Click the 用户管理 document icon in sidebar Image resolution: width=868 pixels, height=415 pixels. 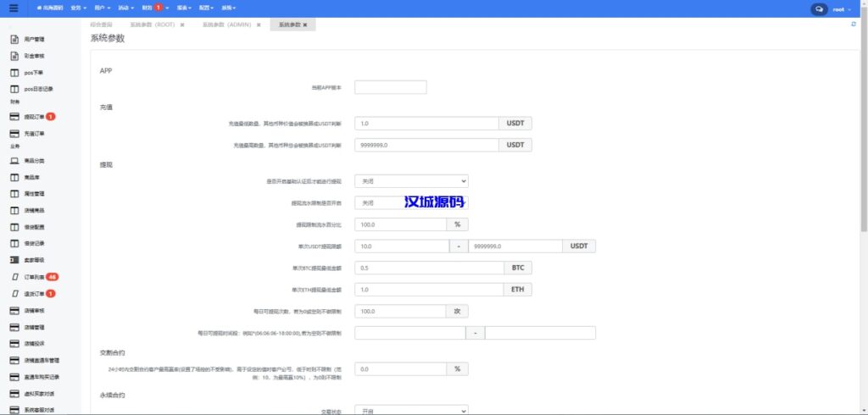coord(15,39)
